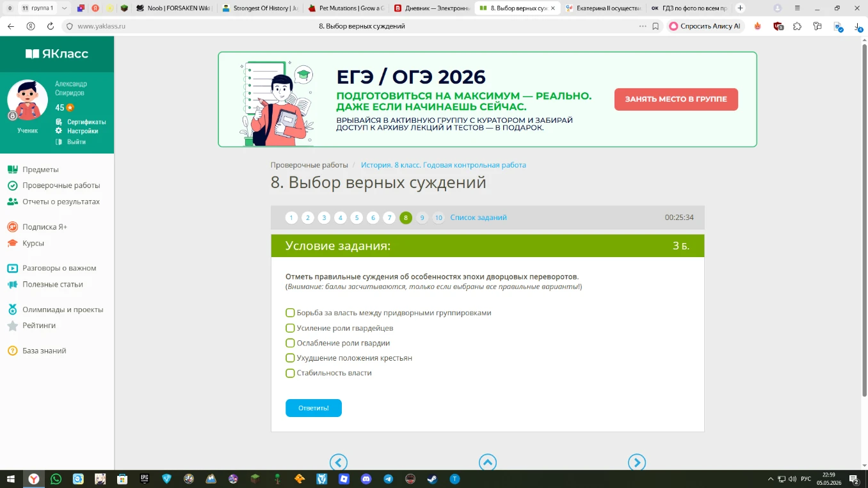Check Усиление роли гвардейцев
The height and width of the screenshot is (488, 868).
[x=290, y=328]
